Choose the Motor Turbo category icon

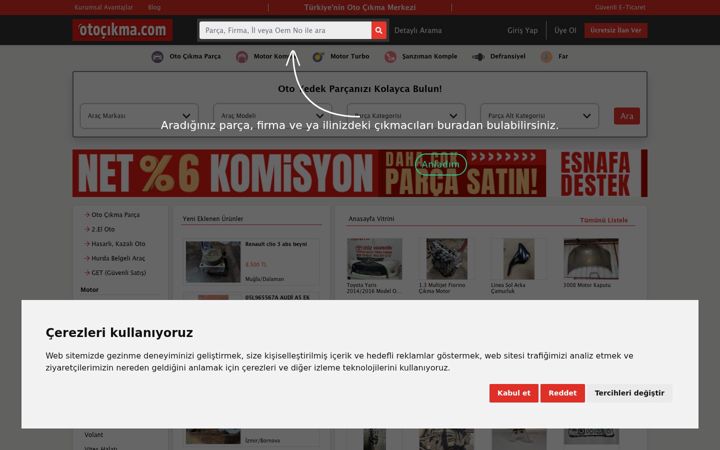(x=318, y=57)
